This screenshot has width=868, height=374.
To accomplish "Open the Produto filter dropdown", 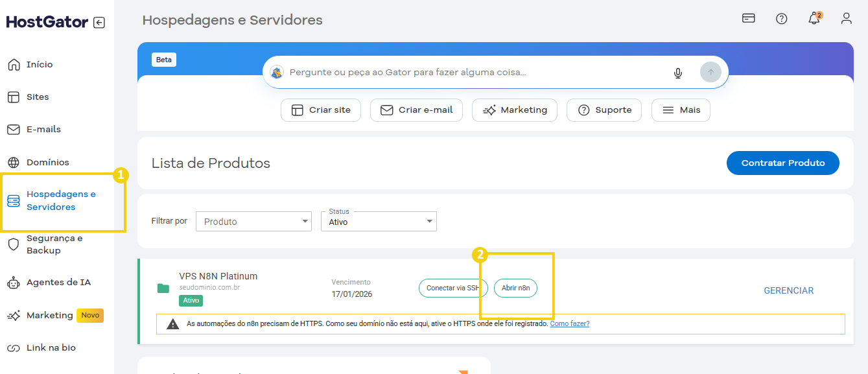I will 253,221.
